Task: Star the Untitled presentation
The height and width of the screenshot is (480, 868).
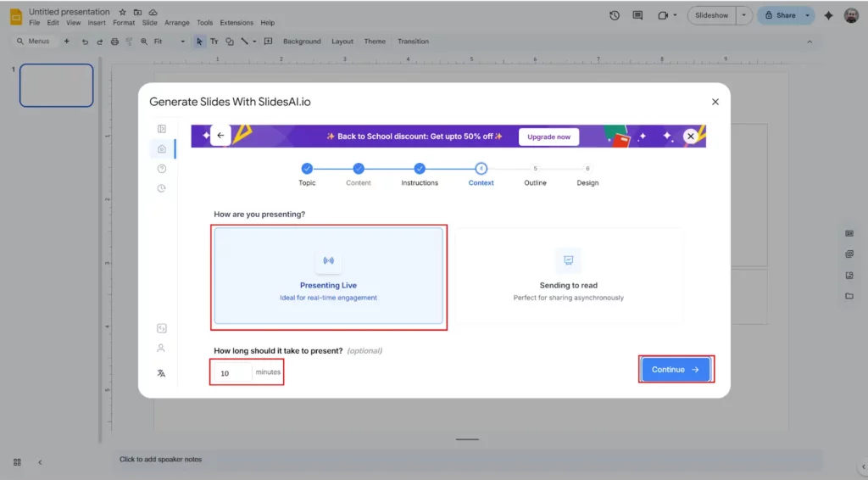Action: point(123,13)
